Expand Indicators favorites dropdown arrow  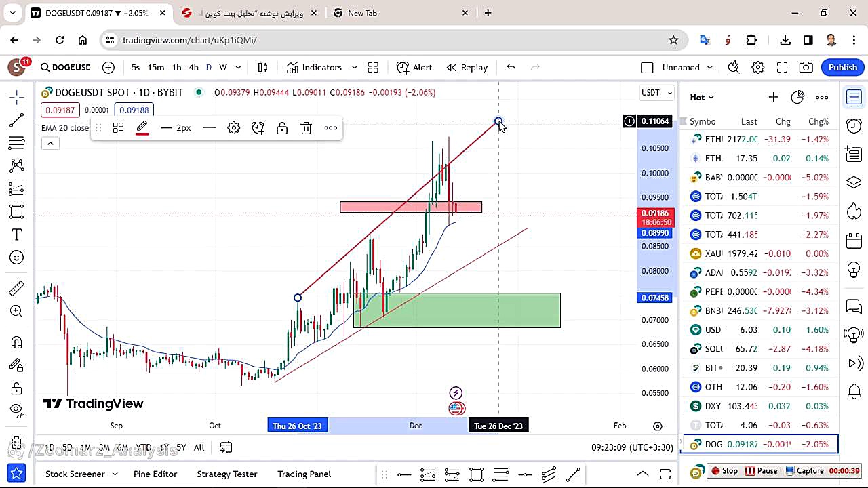click(x=355, y=67)
